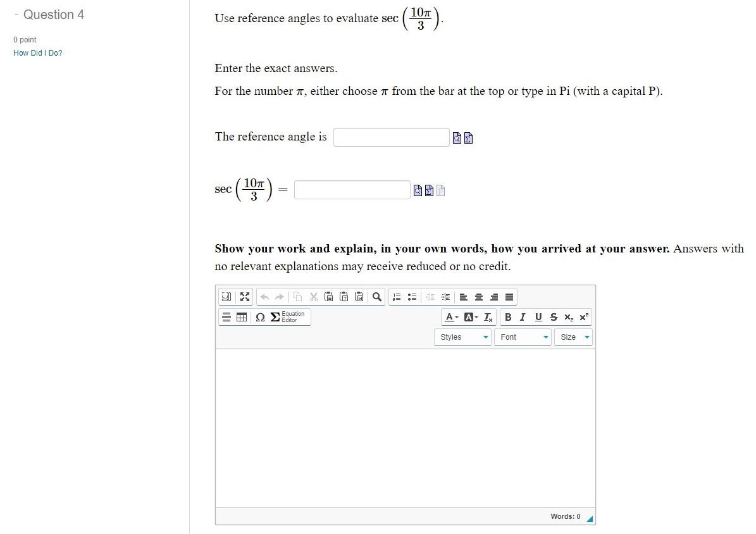Maximize the editor with the fullscreen icon

[245, 296]
